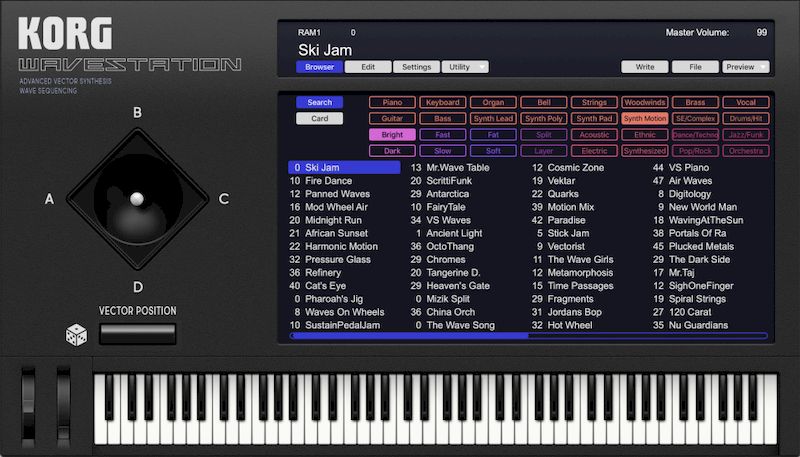This screenshot has width=800, height=457.
Task: Toggle the Drums/Hit filter
Action: pos(746,119)
